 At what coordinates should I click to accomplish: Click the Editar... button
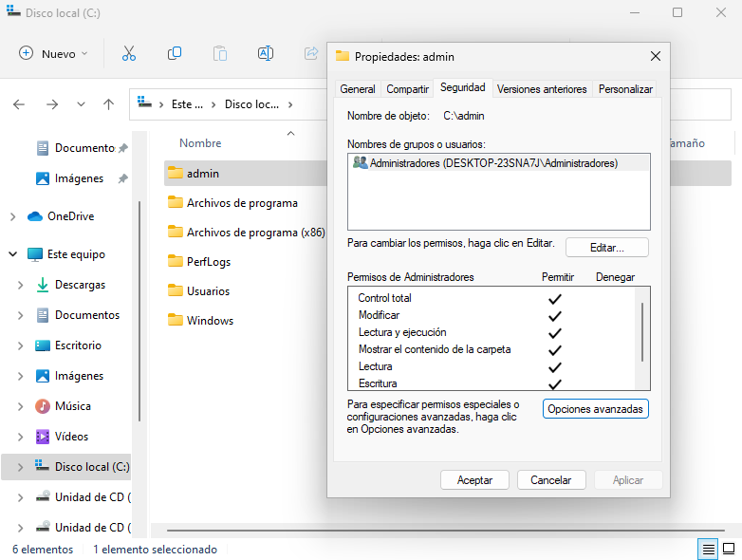[x=606, y=247]
